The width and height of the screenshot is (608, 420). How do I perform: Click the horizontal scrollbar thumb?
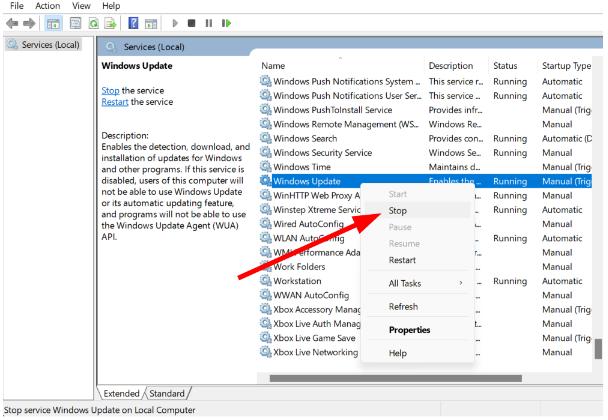(x=396, y=378)
